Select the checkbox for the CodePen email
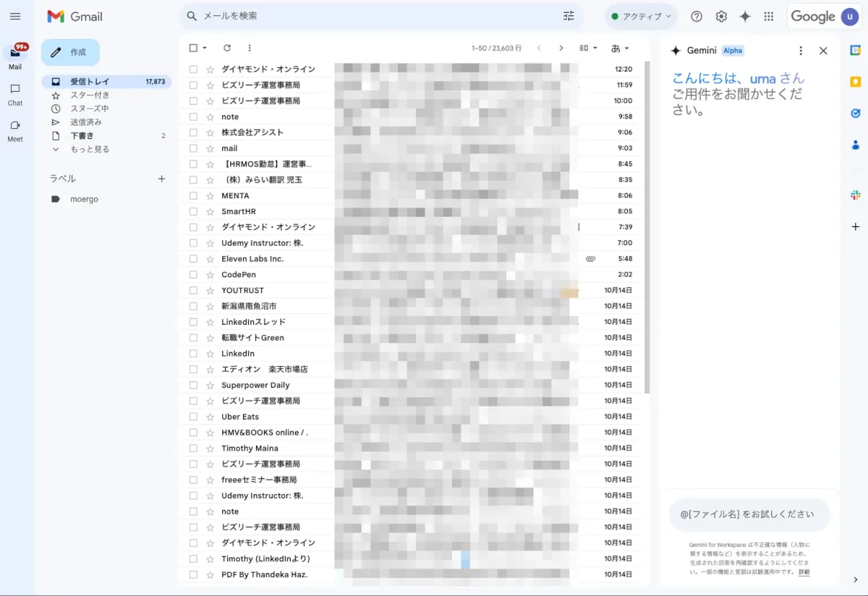Image resolution: width=868 pixels, height=596 pixels. click(193, 274)
